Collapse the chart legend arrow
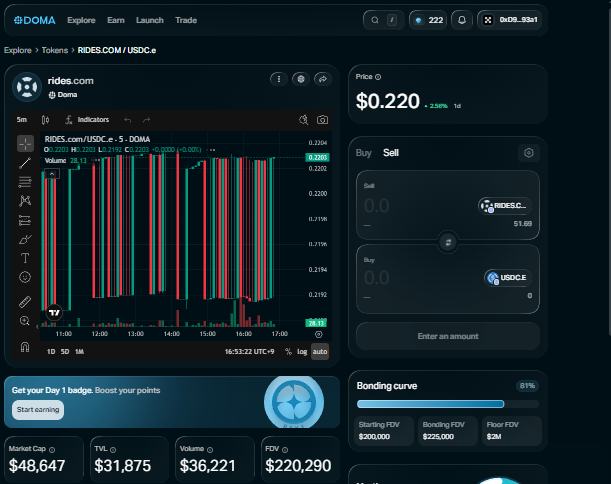This screenshot has height=484, width=611. point(52,174)
